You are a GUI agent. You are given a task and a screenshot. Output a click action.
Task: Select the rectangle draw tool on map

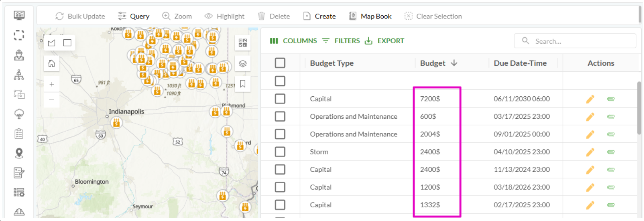pos(67,43)
